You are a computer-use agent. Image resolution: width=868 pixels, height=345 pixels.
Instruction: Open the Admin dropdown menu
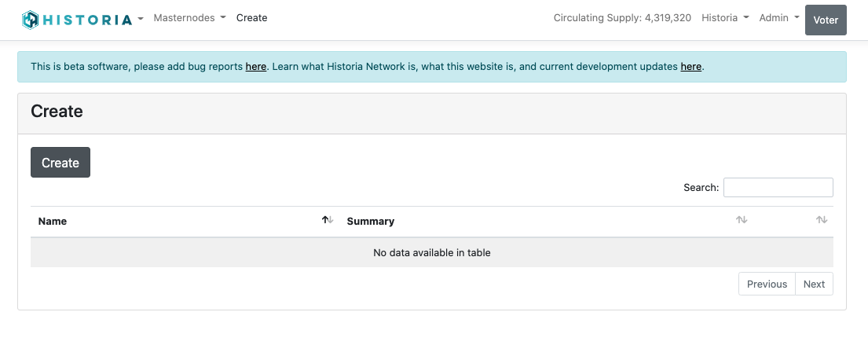click(x=778, y=17)
